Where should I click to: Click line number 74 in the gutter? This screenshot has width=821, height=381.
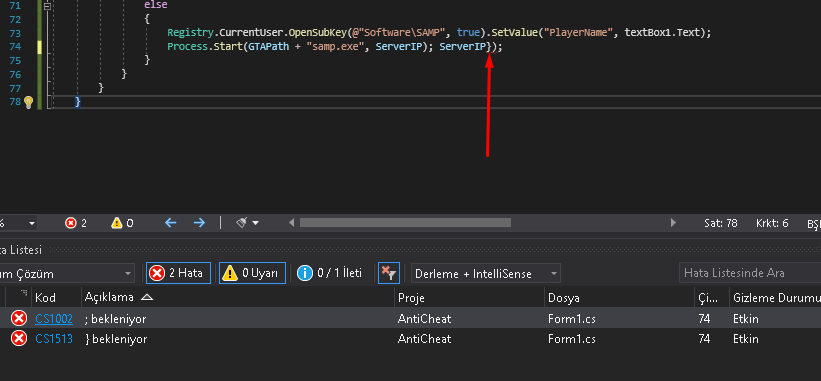coord(15,47)
